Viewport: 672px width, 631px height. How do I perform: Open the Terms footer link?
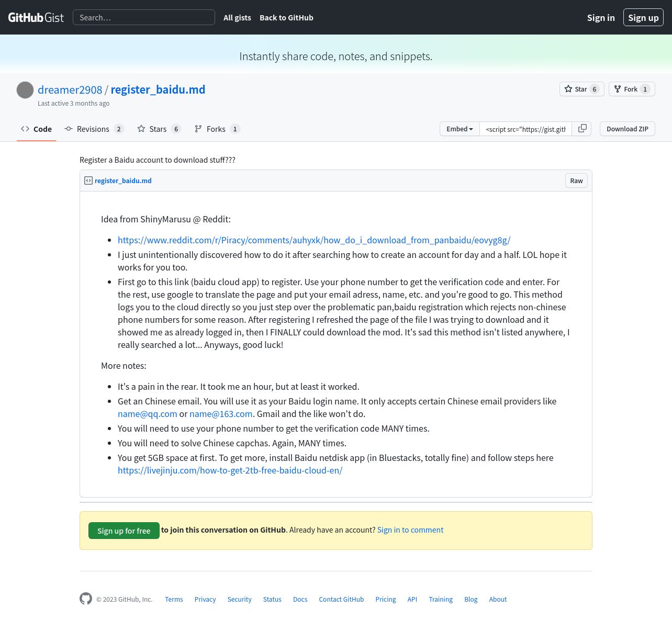[174, 599]
